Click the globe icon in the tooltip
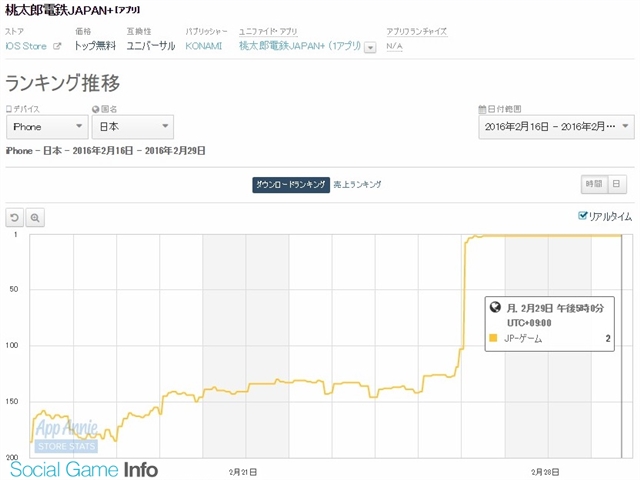Image resolution: width=640 pixels, height=480 pixels. pos(495,307)
